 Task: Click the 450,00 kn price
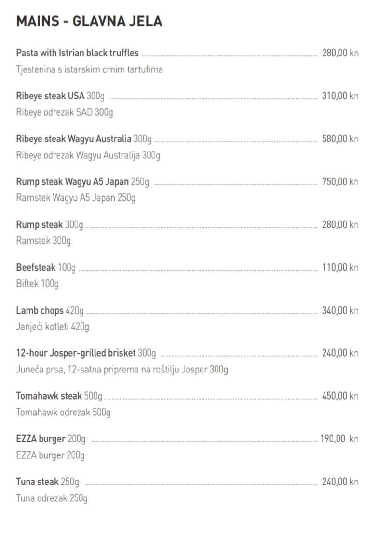pyautogui.click(x=340, y=396)
